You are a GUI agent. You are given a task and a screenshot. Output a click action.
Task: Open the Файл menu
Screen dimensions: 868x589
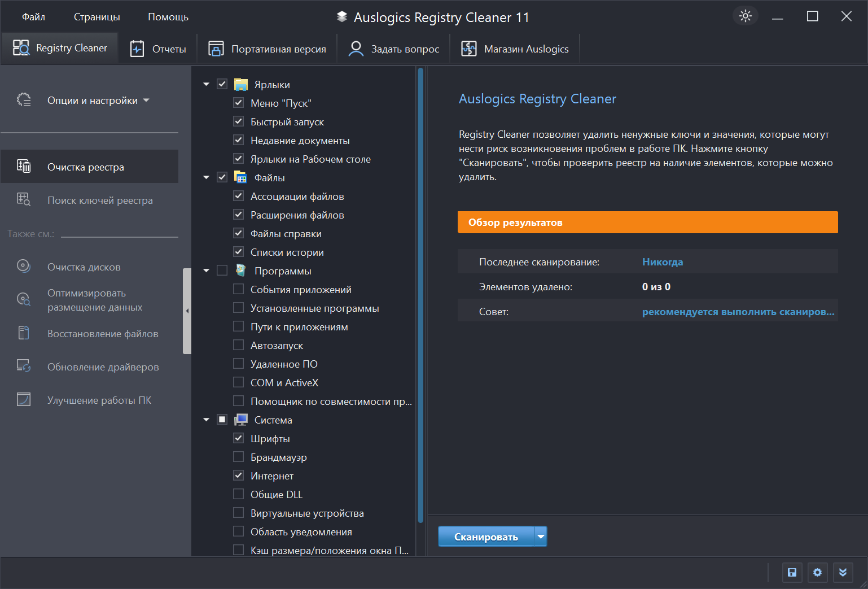[x=33, y=17]
